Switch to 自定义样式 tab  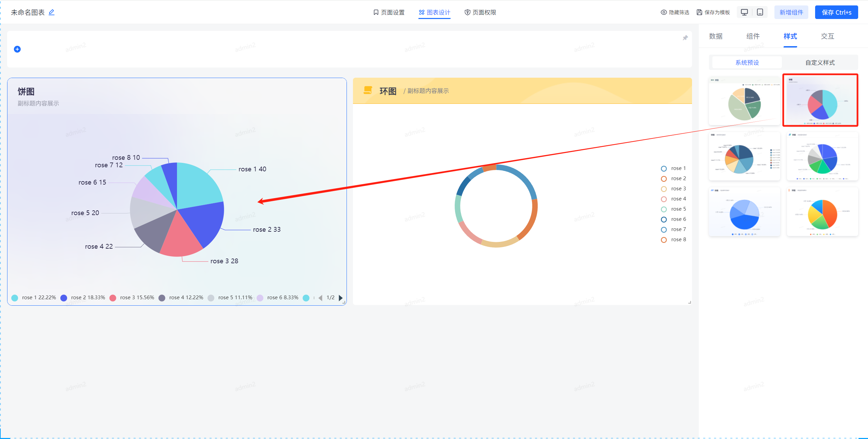(820, 62)
